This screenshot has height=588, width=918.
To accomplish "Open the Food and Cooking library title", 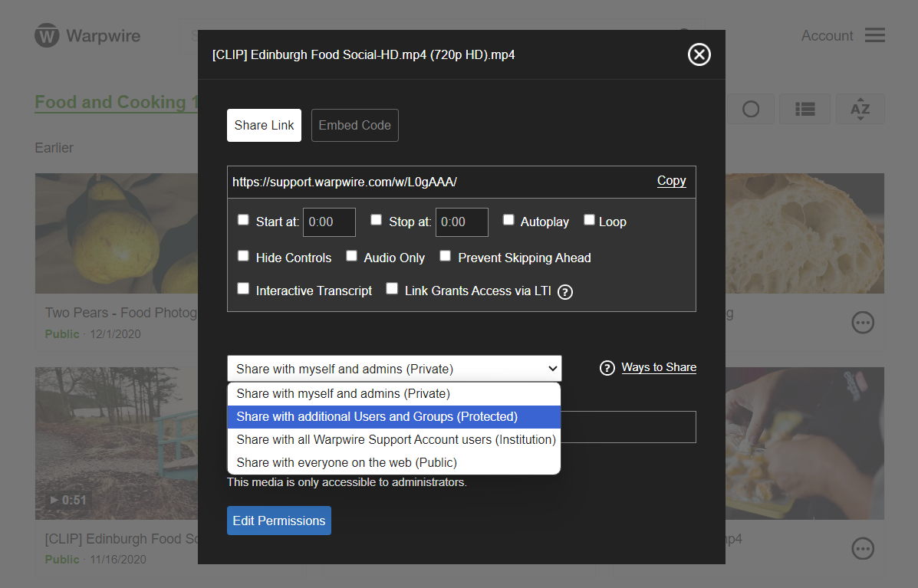I will pos(116,103).
